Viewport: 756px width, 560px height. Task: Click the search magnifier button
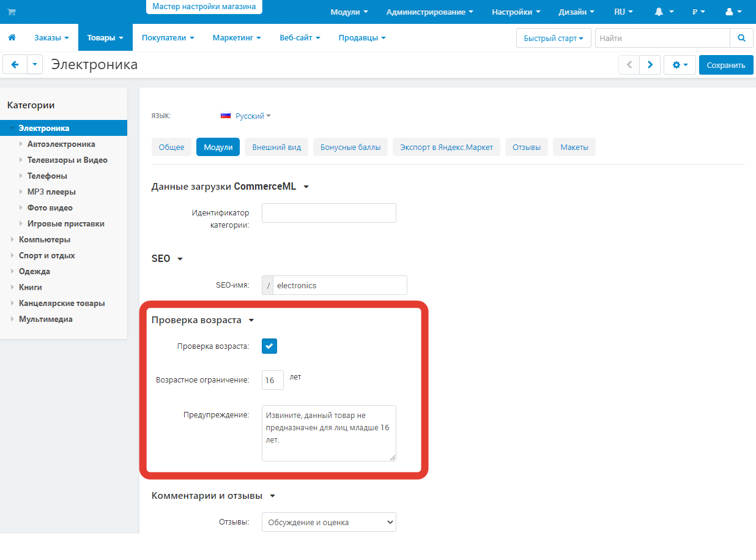pyautogui.click(x=741, y=38)
